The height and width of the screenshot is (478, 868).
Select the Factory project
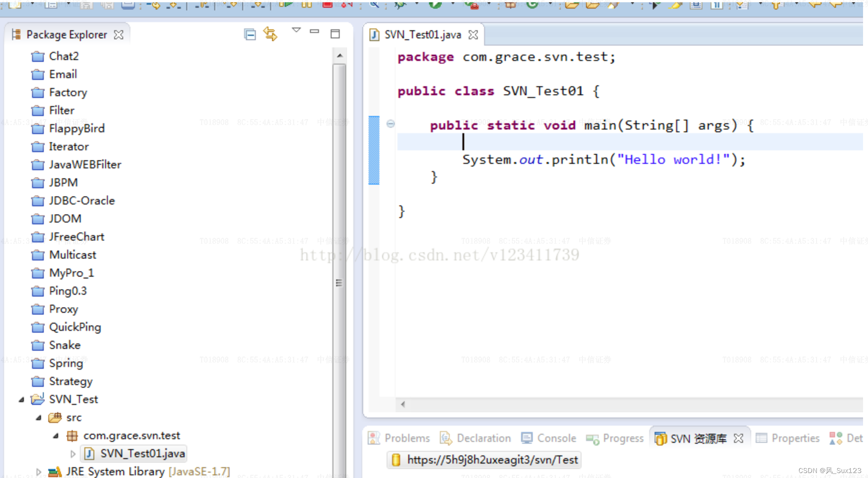68,93
